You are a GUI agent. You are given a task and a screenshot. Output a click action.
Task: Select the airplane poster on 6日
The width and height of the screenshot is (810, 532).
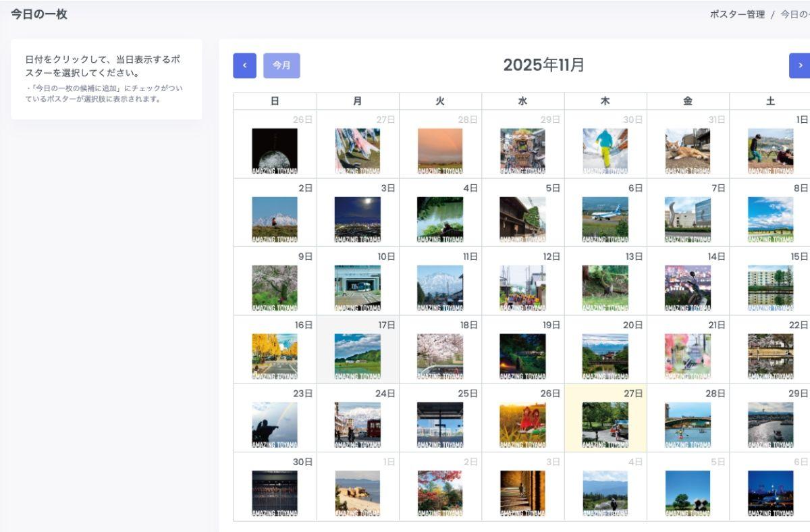pyautogui.click(x=605, y=219)
